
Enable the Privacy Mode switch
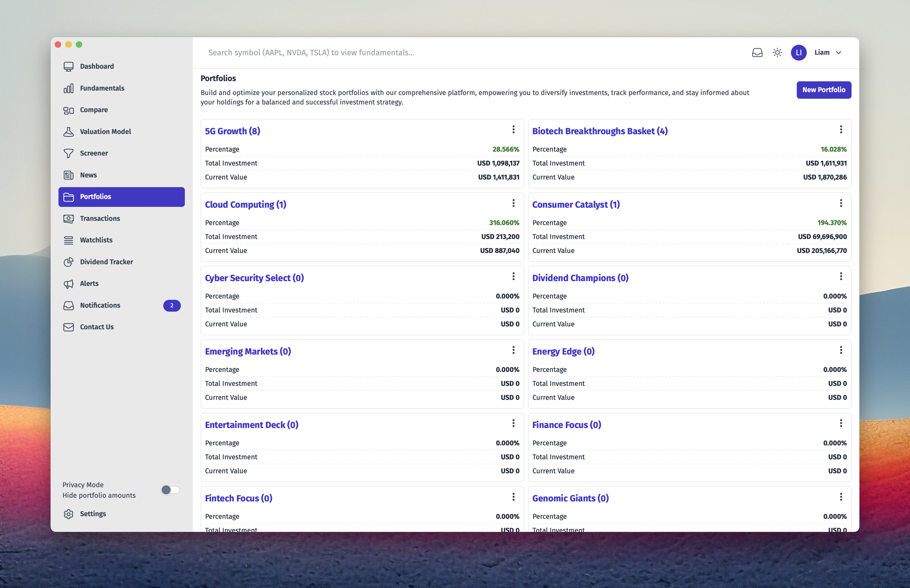point(170,490)
